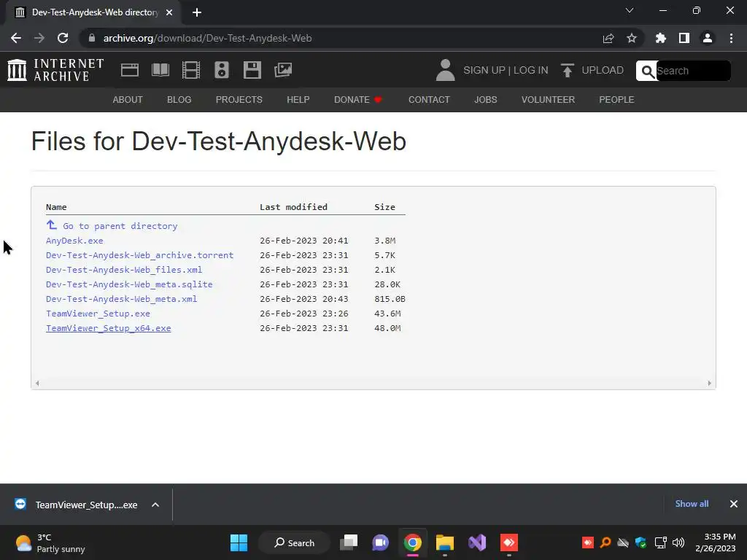This screenshot has width=747, height=560.
Task: Open AnyDesk from taskbar
Action: [508, 542]
